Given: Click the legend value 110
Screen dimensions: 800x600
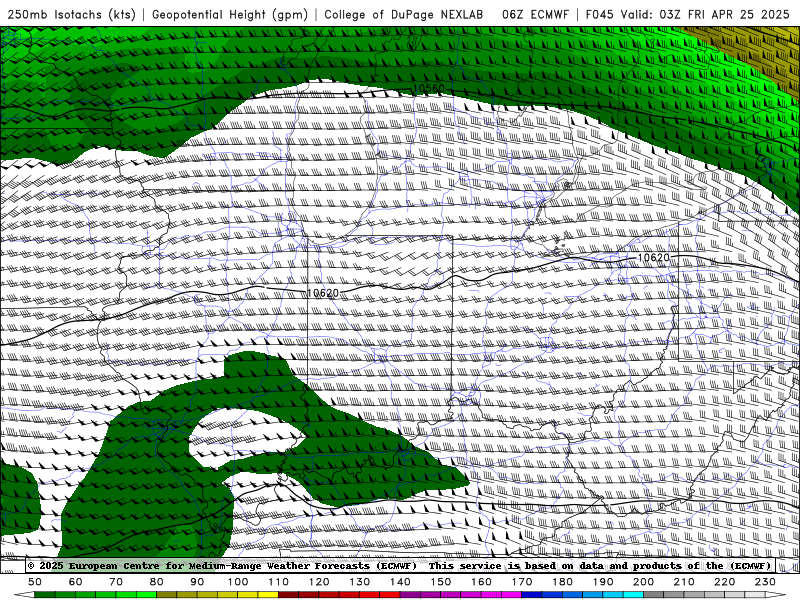Looking at the screenshot, I should pyautogui.click(x=278, y=582).
